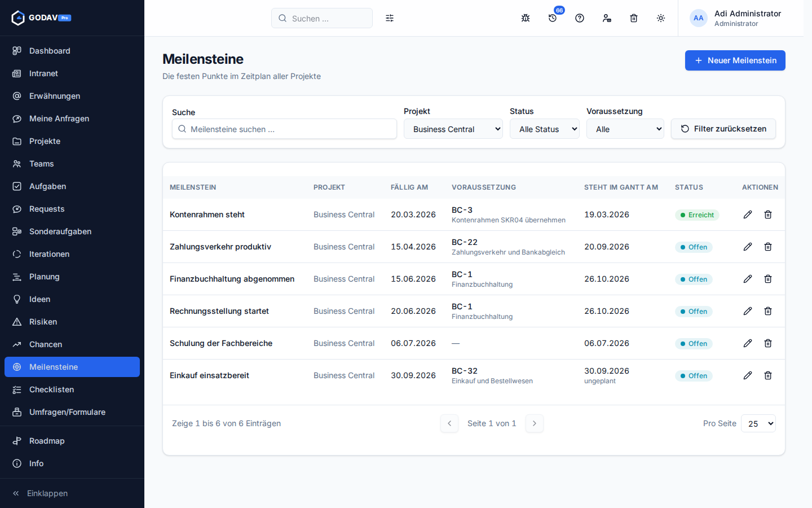
Task: Open the Projekt dropdown showing Business Central
Action: pyautogui.click(x=453, y=129)
